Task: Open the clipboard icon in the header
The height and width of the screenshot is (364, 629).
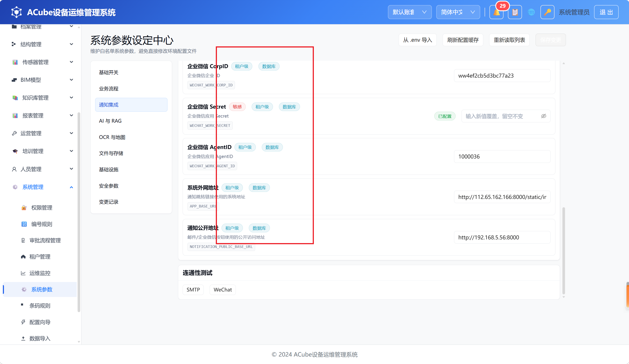Action: click(x=515, y=12)
